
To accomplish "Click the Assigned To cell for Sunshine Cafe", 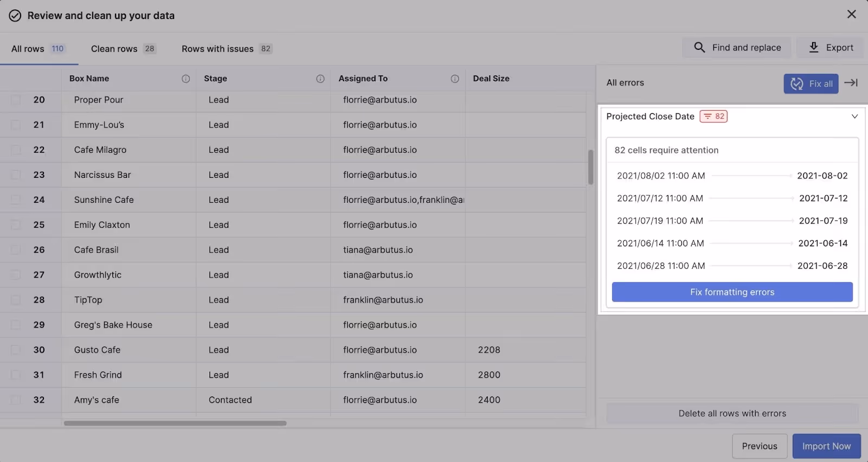I will 398,200.
